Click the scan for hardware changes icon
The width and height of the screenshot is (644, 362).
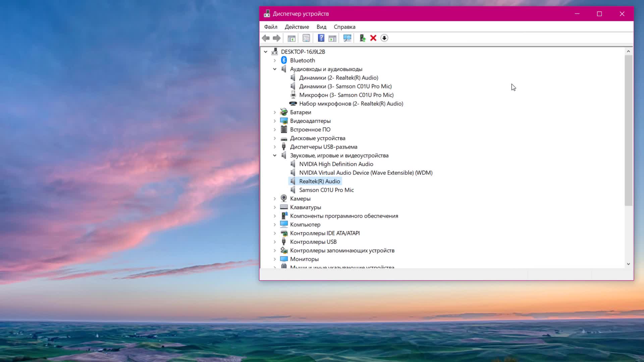(347, 38)
